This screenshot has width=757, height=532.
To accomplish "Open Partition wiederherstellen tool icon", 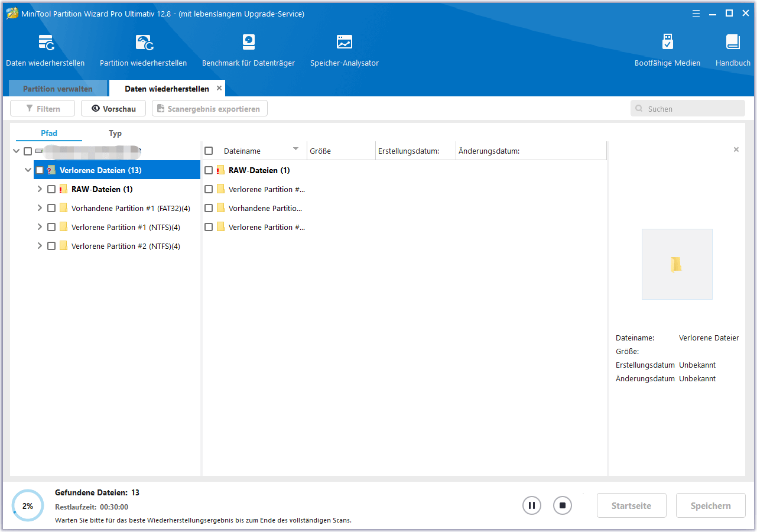I will coord(144,43).
